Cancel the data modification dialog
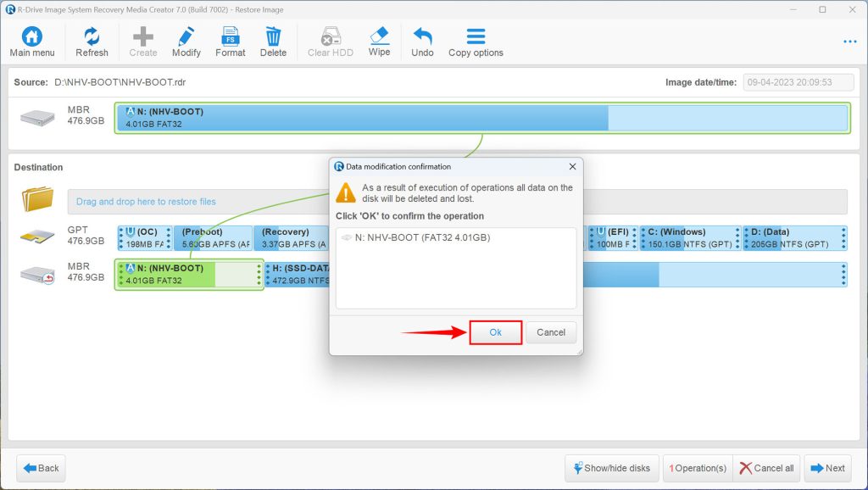 [x=551, y=332]
